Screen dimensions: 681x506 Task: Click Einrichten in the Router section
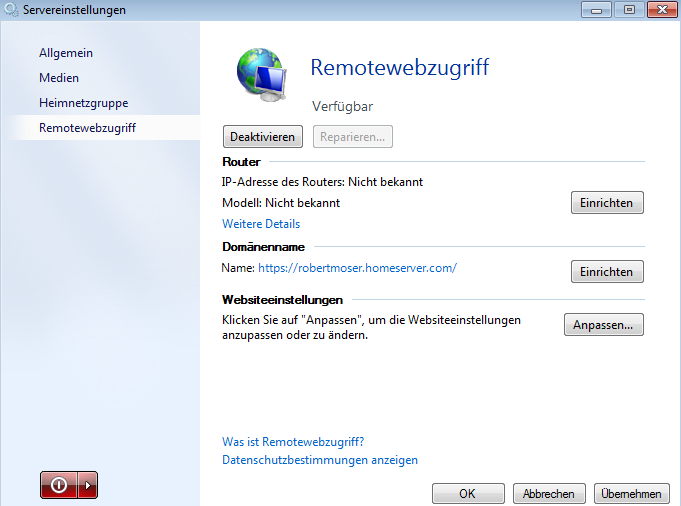pyautogui.click(x=607, y=203)
